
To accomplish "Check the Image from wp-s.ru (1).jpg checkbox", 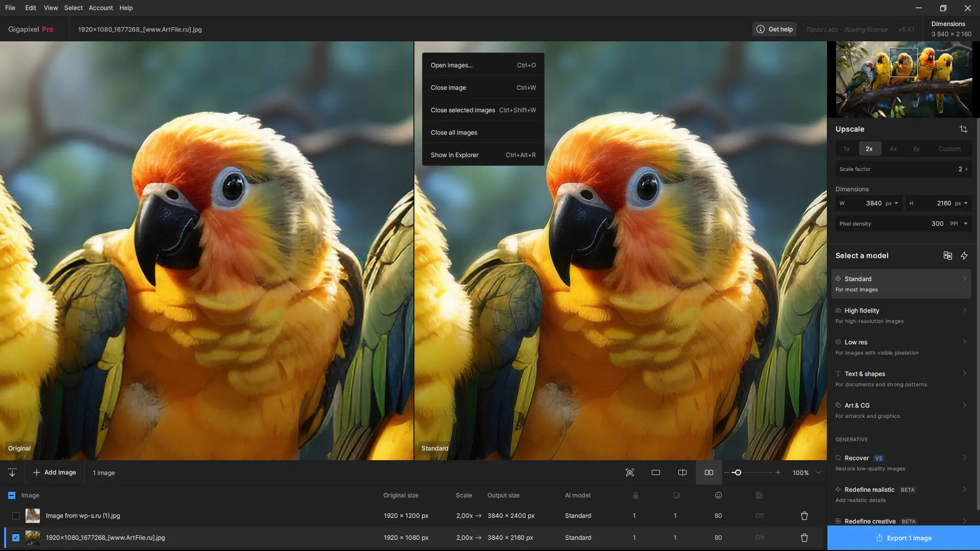I will (16, 516).
